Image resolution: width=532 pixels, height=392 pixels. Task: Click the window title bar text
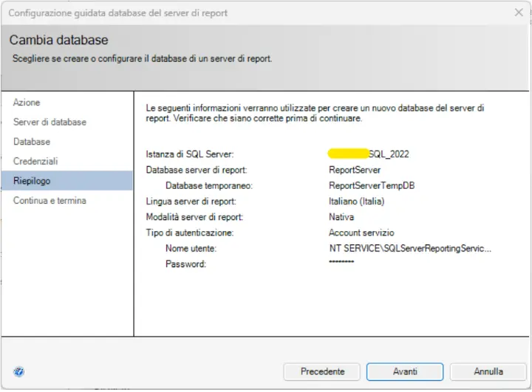click(117, 13)
